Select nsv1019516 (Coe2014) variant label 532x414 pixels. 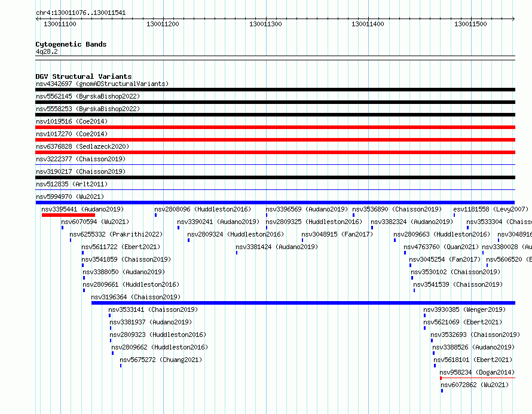[72, 121]
